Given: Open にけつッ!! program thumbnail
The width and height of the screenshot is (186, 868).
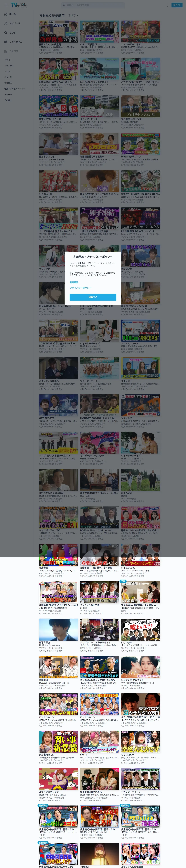Looking at the screenshot, I should (x=141, y=630).
